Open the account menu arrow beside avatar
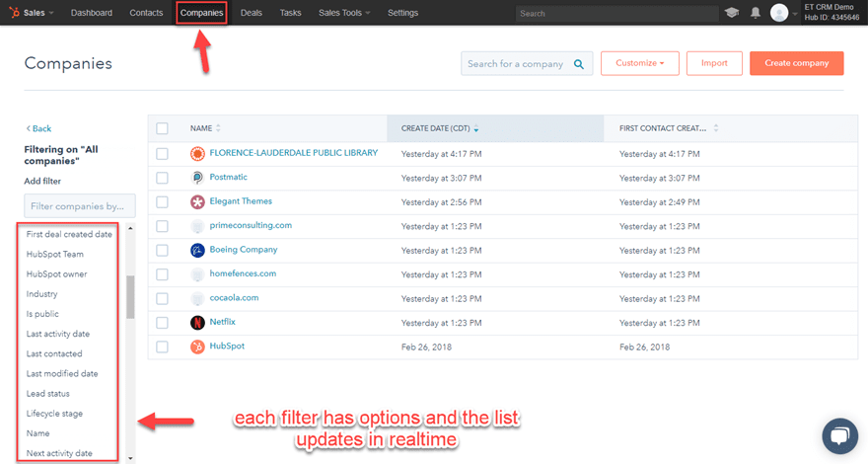This screenshot has height=464, width=868. [x=794, y=15]
